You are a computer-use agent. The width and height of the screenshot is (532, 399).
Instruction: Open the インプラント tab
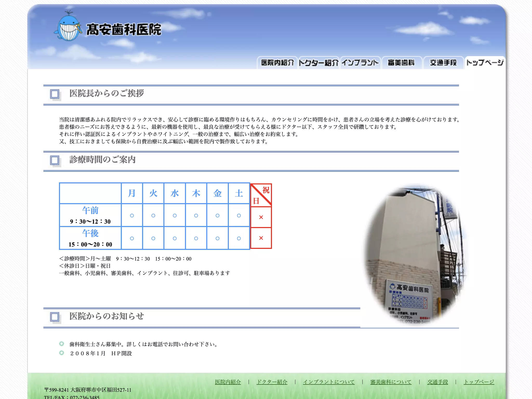click(x=360, y=63)
